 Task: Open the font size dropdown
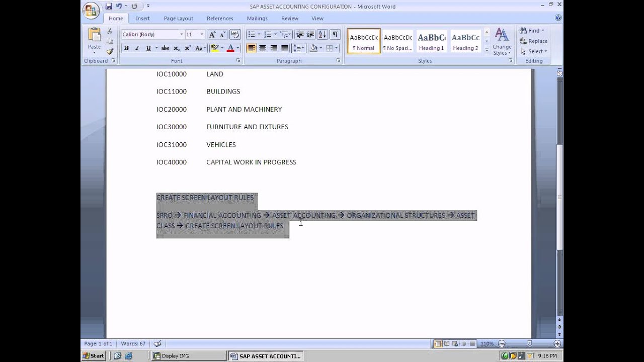point(202,35)
